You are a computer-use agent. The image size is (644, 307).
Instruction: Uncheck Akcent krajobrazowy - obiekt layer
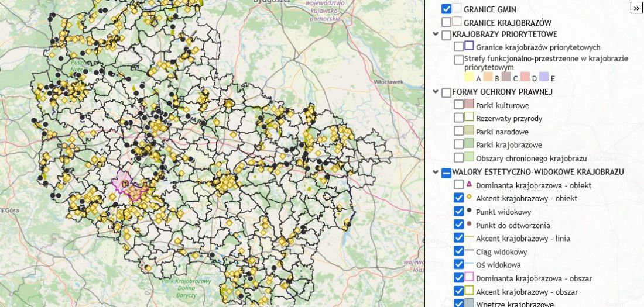[459, 198]
